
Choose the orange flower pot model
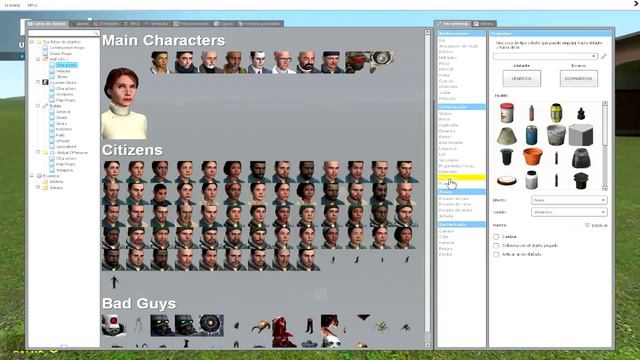click(532, 157)
